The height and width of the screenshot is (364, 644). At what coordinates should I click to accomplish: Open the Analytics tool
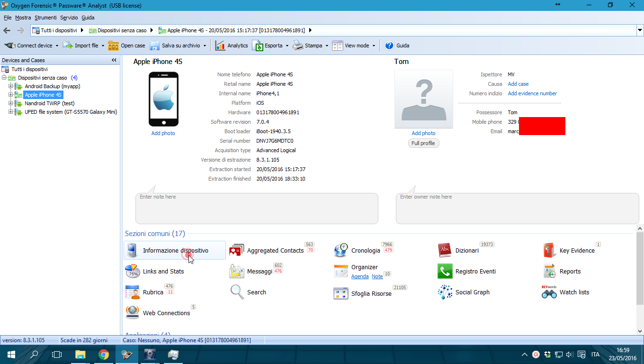click(232, 45)
